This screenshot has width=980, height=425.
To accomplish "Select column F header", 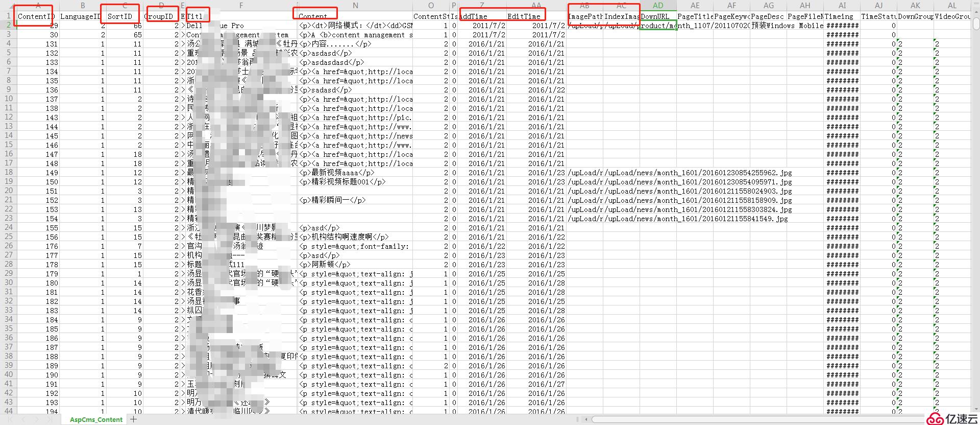I will [241, 6].
